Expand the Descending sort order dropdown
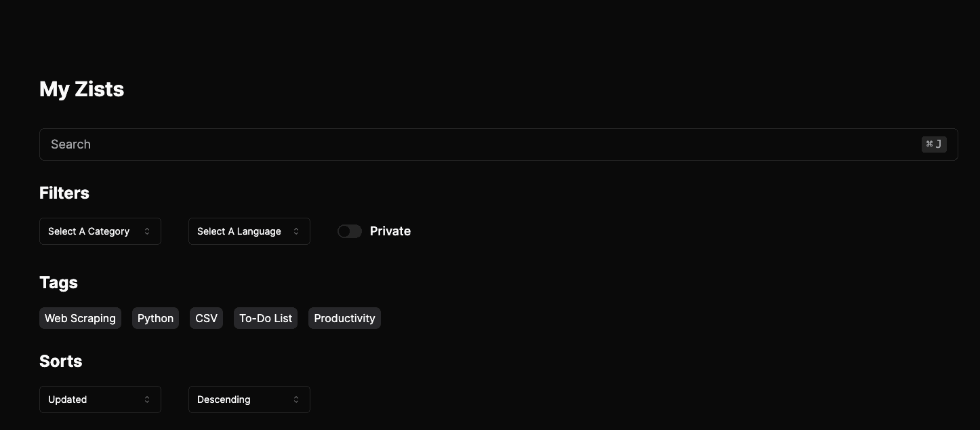The height and width of the screenshot is (430, 980). 249,399
